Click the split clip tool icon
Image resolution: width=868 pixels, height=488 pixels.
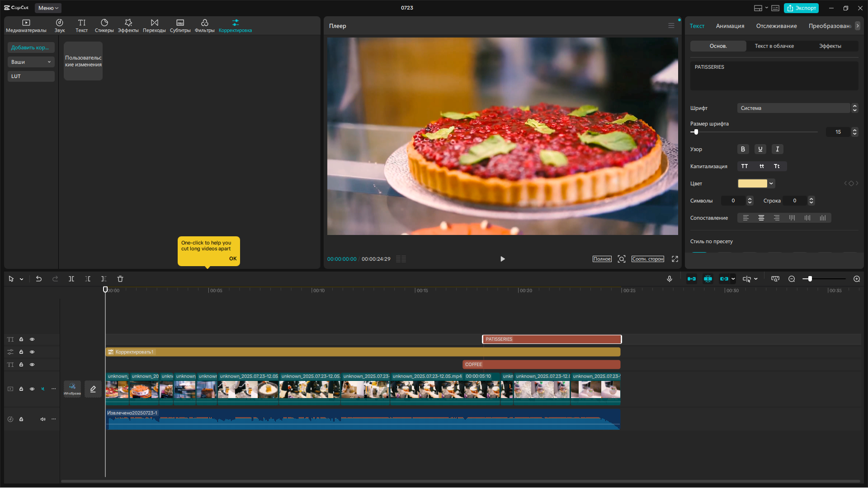71,279
